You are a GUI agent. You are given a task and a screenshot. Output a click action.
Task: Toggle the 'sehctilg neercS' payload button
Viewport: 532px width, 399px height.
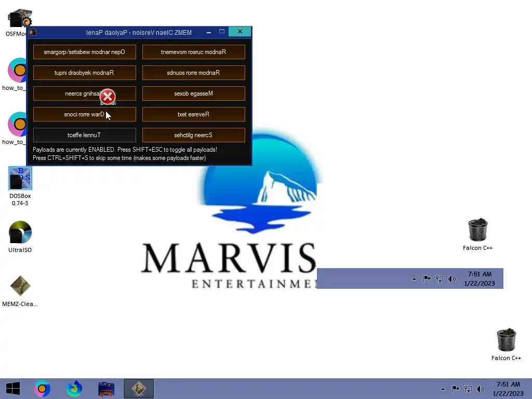point(193,135)
